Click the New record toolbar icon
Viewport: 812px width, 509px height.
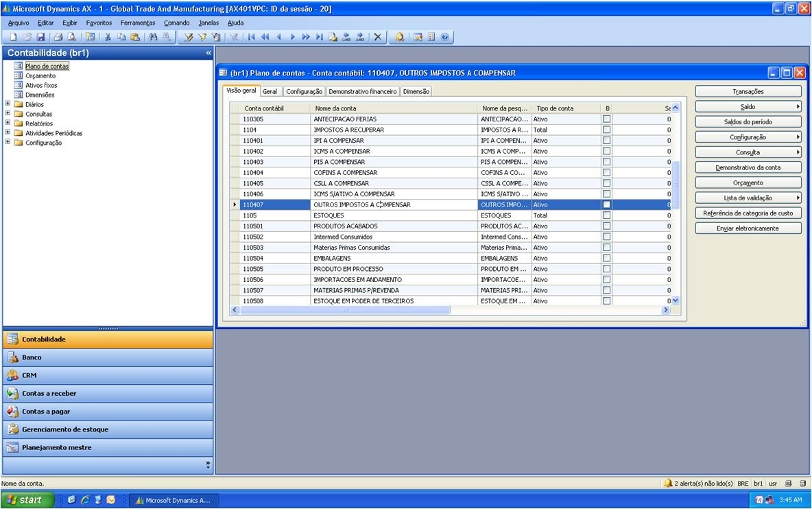click(x=14, y=37)
